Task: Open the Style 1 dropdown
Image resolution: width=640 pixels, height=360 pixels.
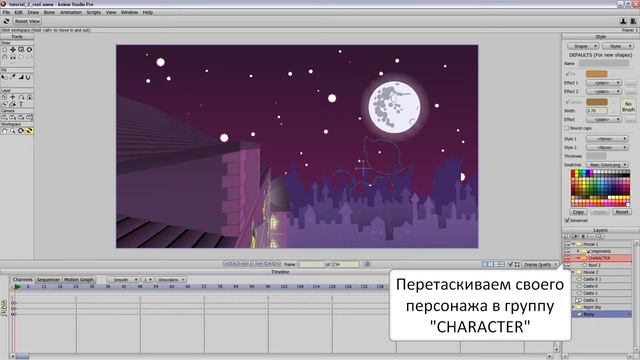Action: pos(607,139)
